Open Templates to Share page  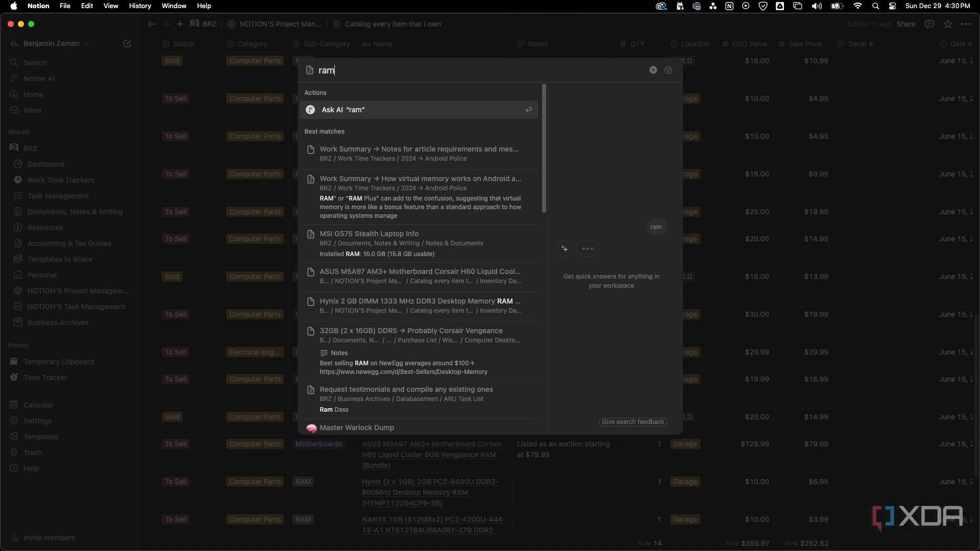tap(60, 259)
